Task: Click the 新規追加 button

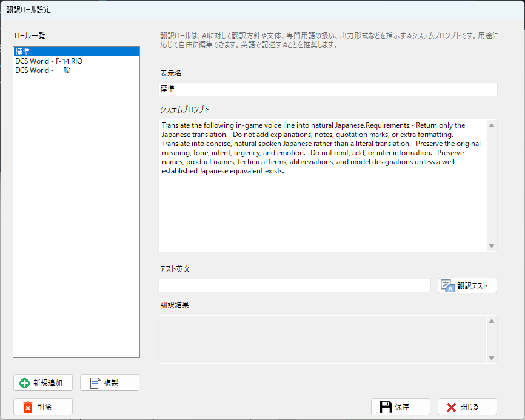Action: [x=43, y=382]
